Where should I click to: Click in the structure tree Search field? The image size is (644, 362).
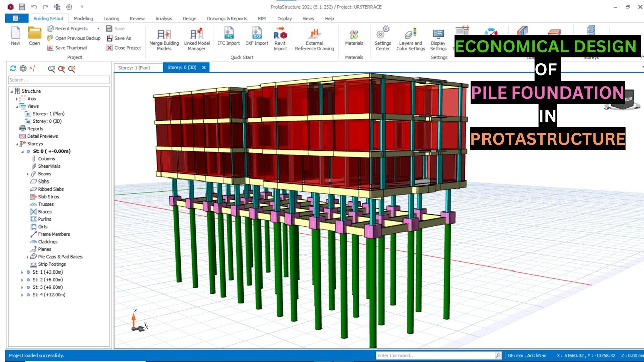59,80
